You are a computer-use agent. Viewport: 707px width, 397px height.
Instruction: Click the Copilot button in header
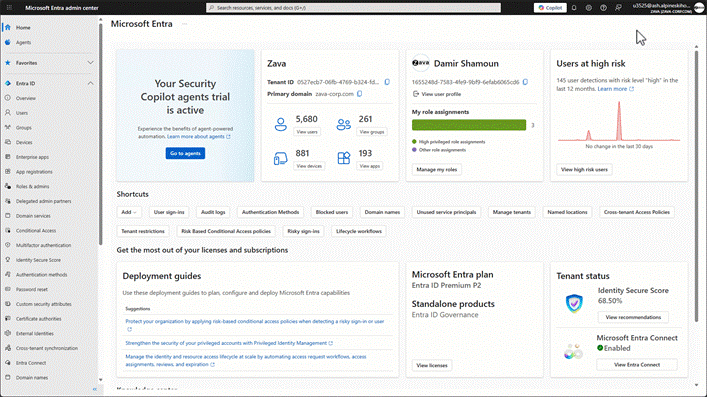pyautogui.click(x=550, y=8)
